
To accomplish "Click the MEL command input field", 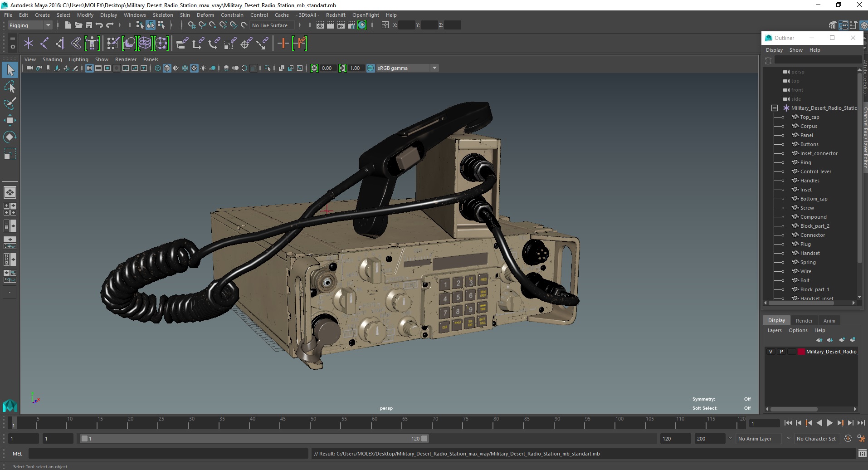I will click(x=168, y=454).
